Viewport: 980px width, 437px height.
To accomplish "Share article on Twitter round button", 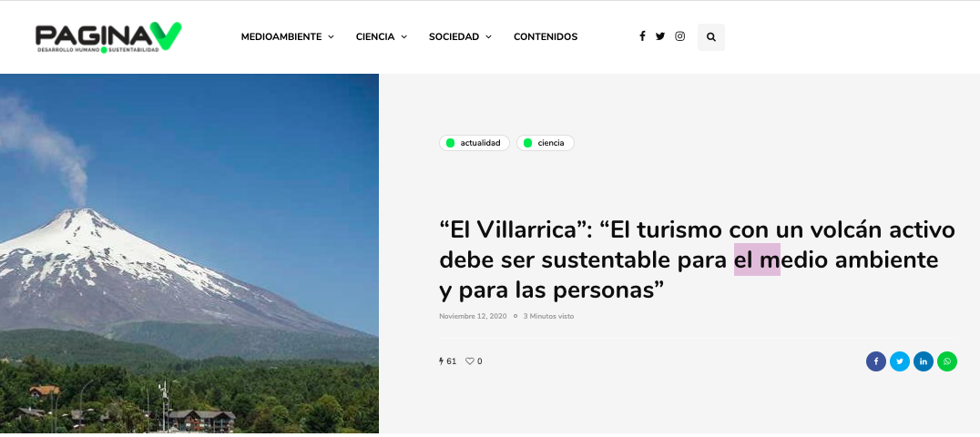I will click(x=899, y=361).
